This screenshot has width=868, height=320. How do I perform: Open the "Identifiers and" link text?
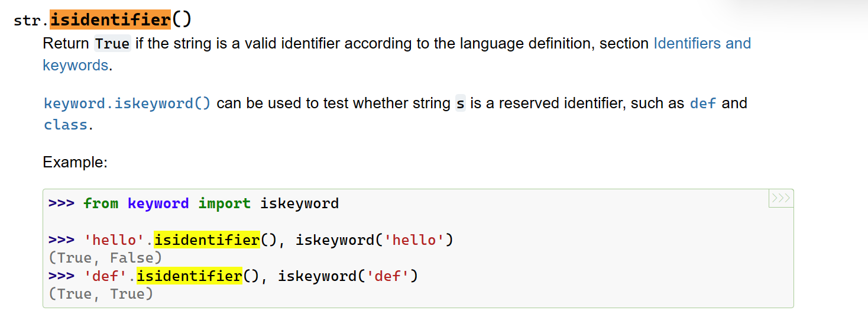click(x=702, y=43)
